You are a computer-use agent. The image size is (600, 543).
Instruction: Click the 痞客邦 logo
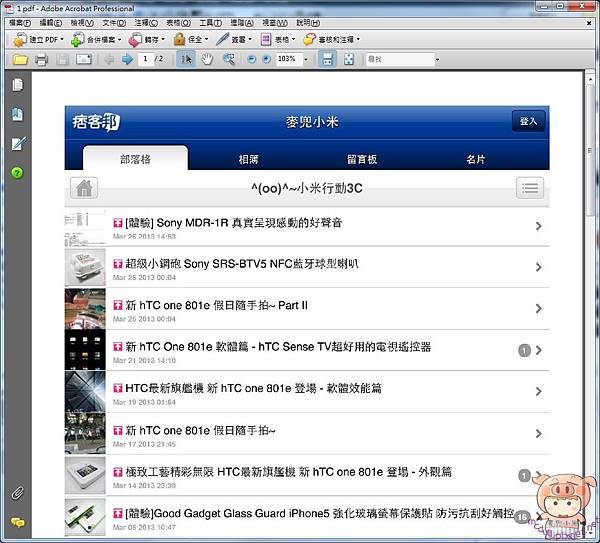96,122
